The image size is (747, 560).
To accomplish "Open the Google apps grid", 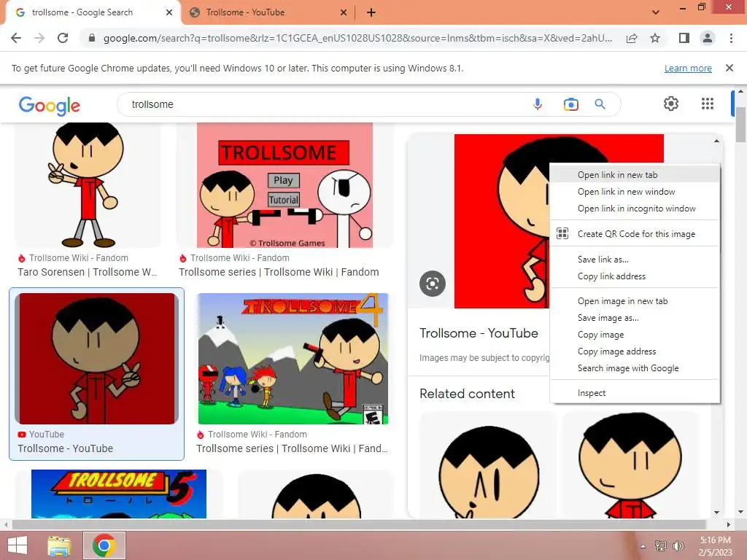I will [x=708, y=104].
